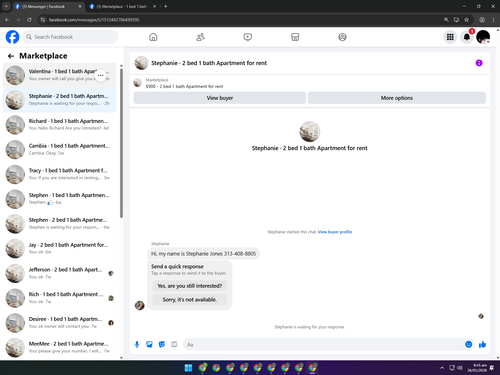This screenshot has height=375, width=500.
Task: Open Jay 2 bed 1 bath conversation
Action: (x=60, y=248)
